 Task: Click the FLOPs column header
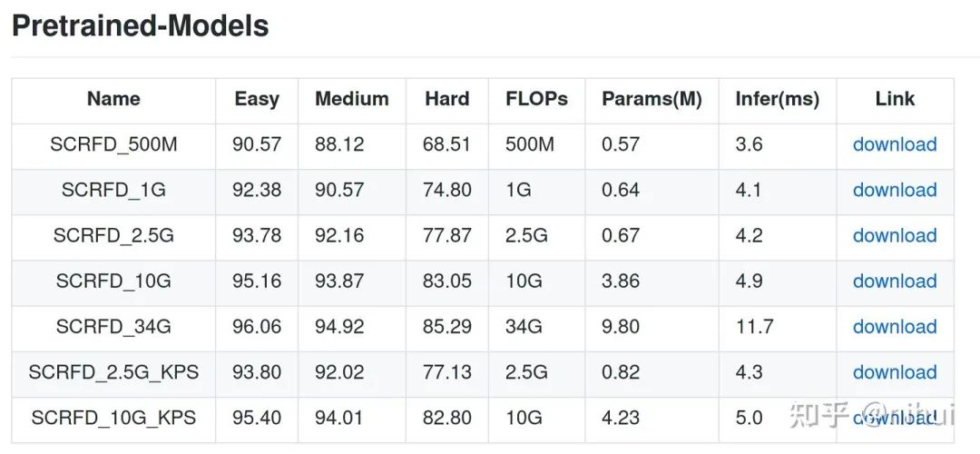point(536,99)
